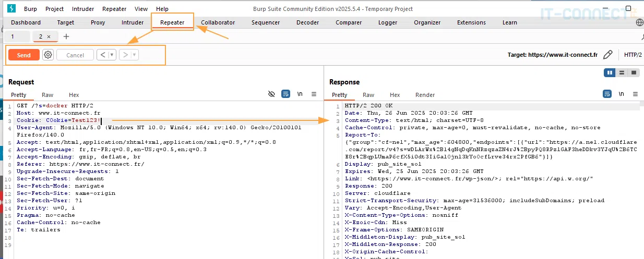
Task: Select the combined single-panel layout icon
Action: 634,72
